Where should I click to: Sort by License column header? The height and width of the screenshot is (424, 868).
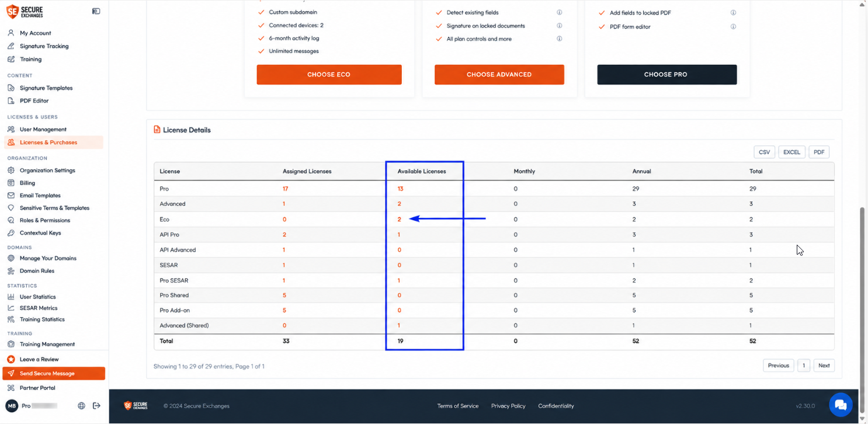(170, 171)
